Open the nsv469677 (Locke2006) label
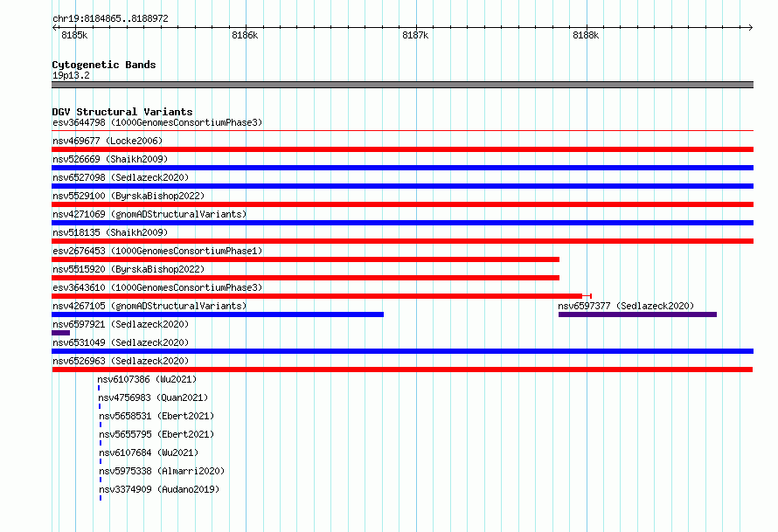This screenshot has height=532, width=778. (x=108, y=141)
